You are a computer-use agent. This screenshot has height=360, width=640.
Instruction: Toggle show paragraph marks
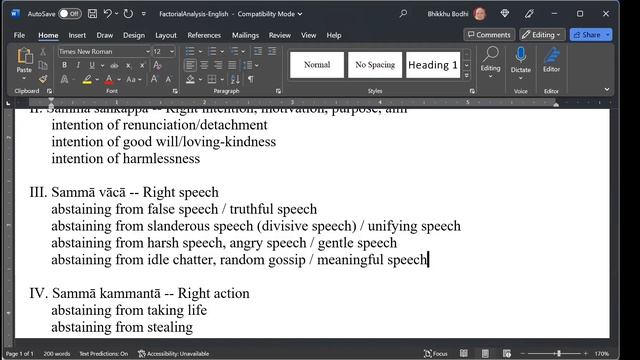[251, 79]
